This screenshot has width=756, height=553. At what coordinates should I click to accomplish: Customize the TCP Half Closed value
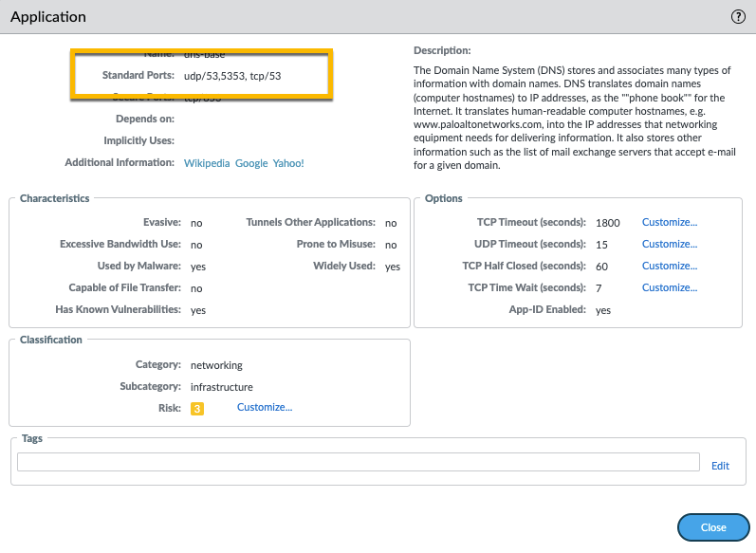(670, 266)
